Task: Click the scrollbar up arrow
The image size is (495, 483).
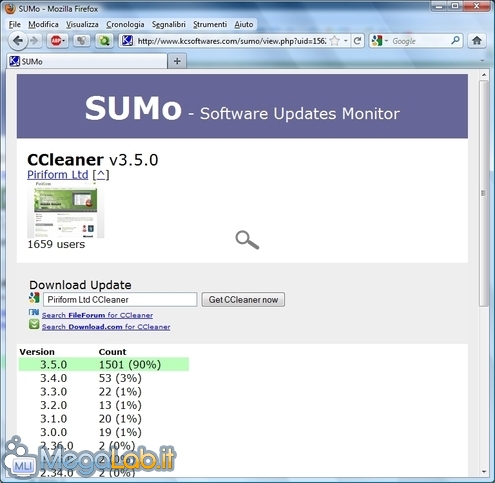Action: coord(484,75)
